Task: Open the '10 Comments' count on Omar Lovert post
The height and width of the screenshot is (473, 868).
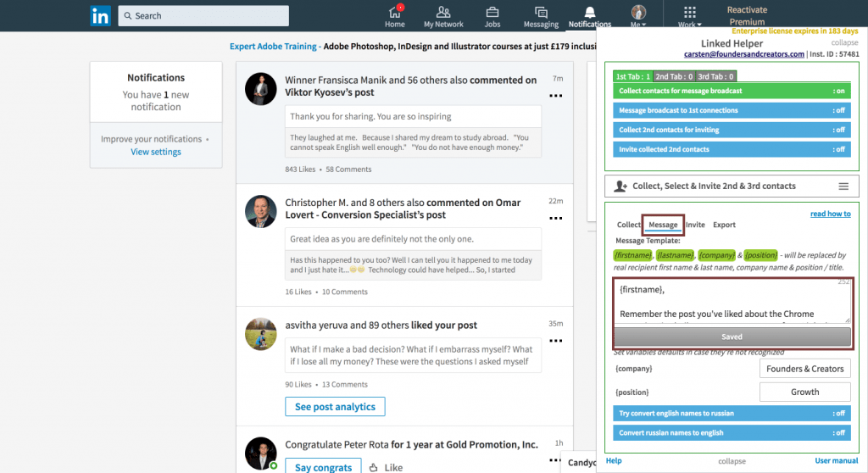Action: 344,292
